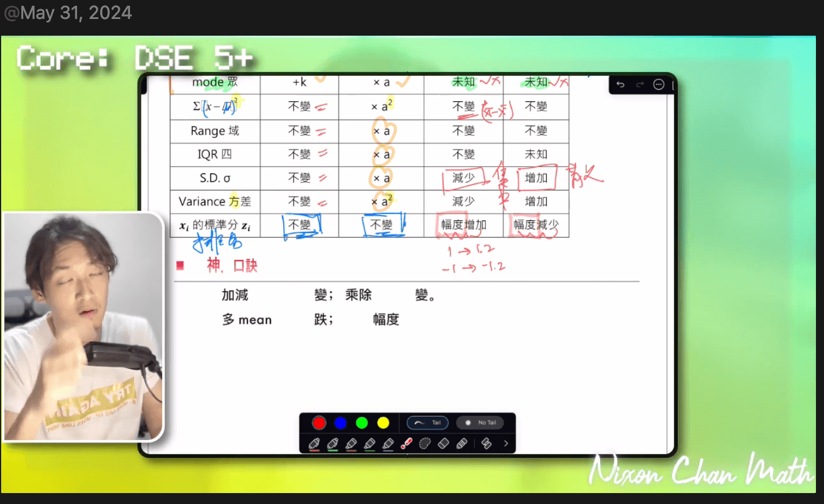Click the @May 31, 2024 date mention
The width and height of the screenshot is (824, 504).
(x=68, y=13)
